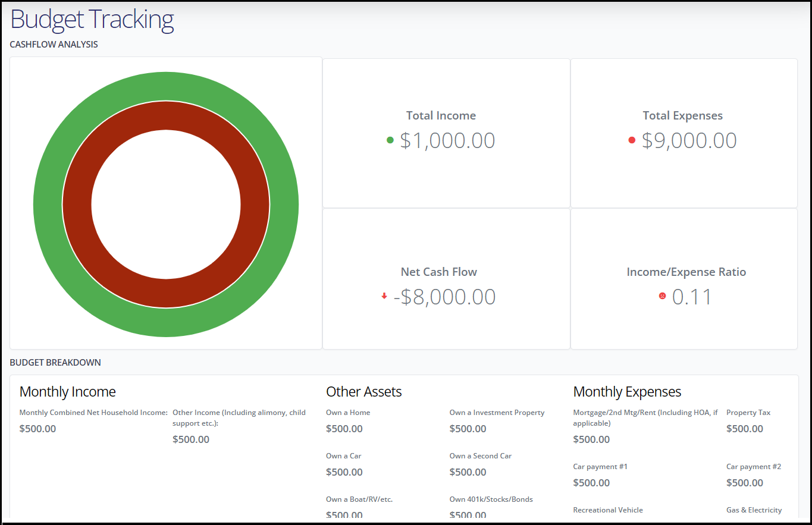Click the red dot beside Total Expenses

click(632, 140)
